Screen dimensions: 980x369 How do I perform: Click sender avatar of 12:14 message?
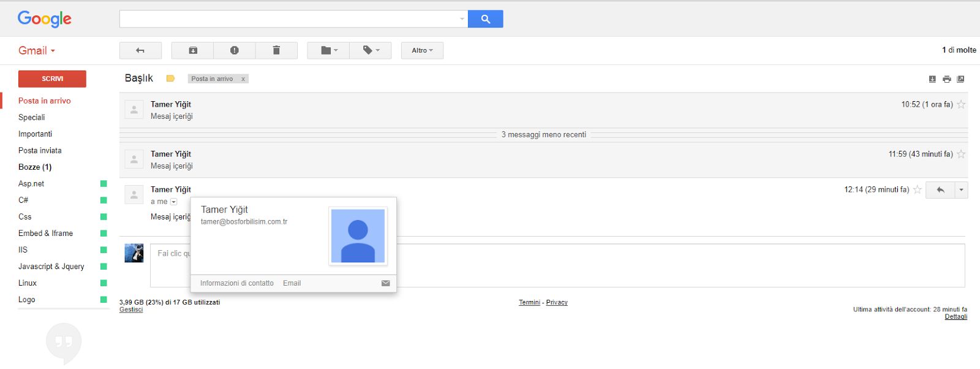[134, 195]
